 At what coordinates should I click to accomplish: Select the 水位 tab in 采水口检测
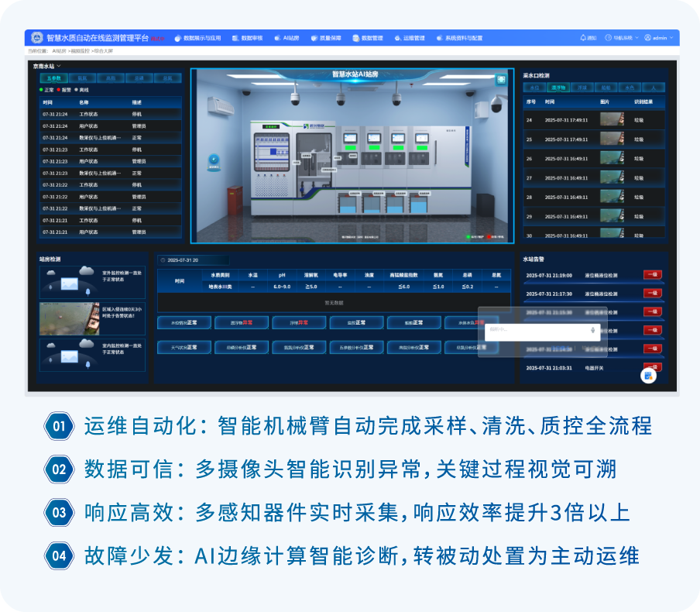534,88
